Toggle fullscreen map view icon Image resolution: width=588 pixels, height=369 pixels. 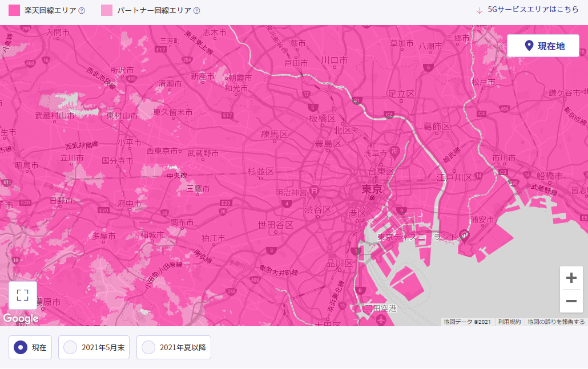click(x=22, y=295)
